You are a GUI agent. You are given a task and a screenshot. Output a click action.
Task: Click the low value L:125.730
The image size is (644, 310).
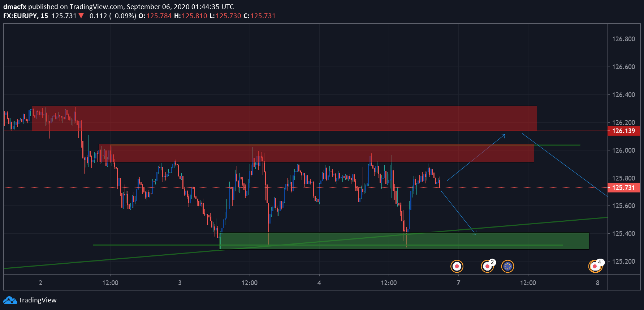click(x=225, y=16)
